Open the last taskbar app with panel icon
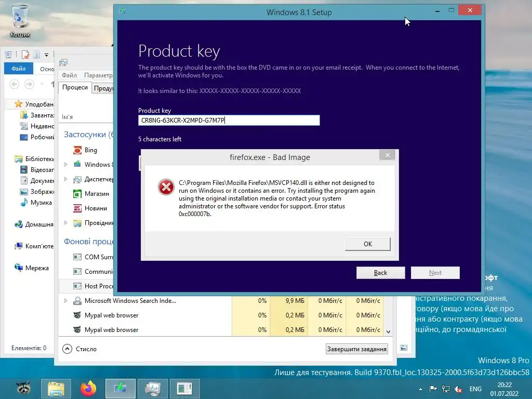Screen dimensions: 532x399 click(x=184, y=389)
